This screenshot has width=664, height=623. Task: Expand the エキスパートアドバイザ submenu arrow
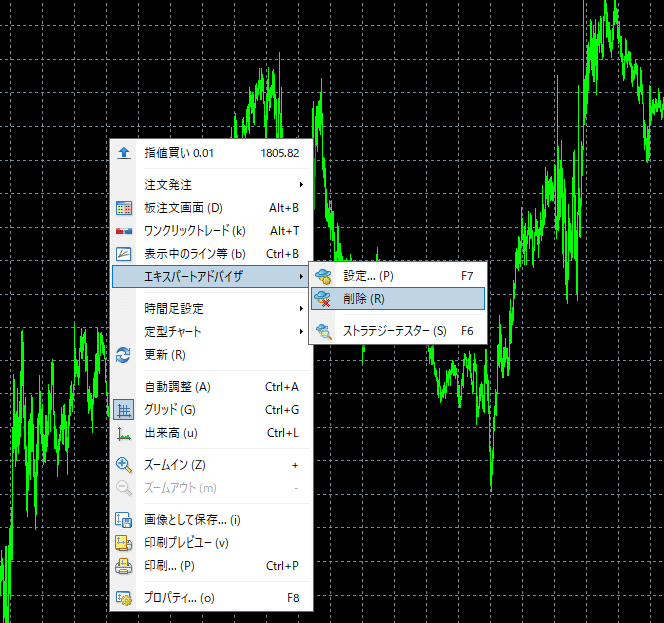pos(301,277)
